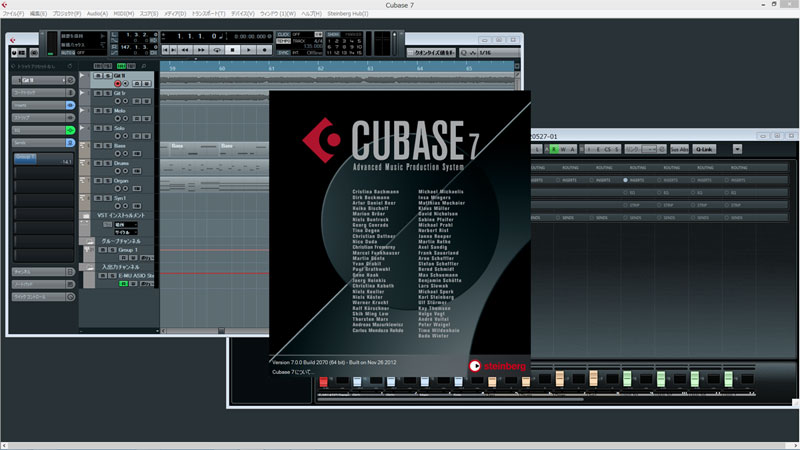Collapse the 入出力チャンネル folder
Viewport: 800px width, 450px height.
pyautogui.click(x=90, y=267)
